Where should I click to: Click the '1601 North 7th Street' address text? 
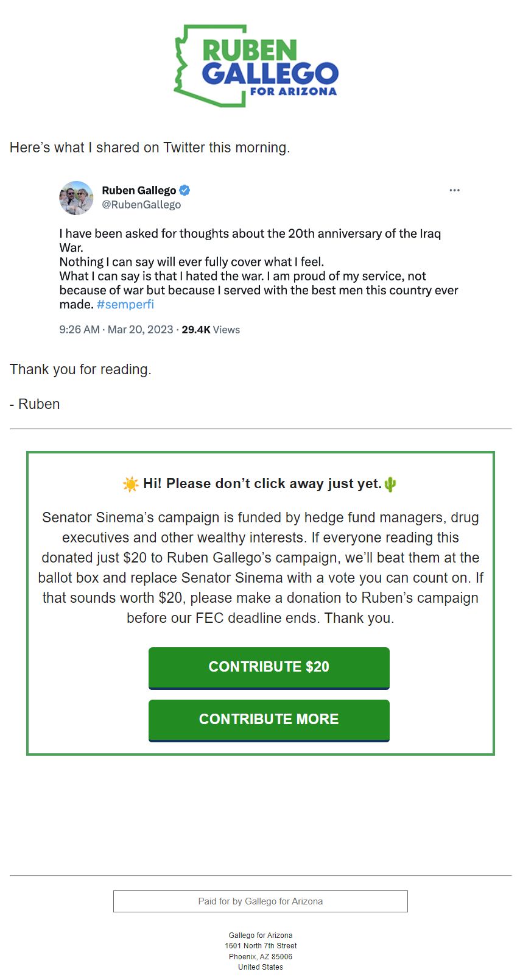(261, 946)
